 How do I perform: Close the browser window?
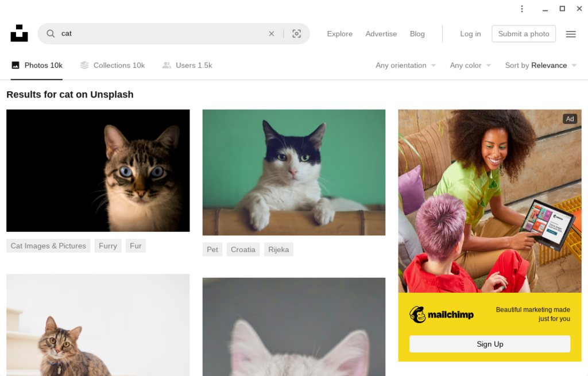tap(579, 9)
